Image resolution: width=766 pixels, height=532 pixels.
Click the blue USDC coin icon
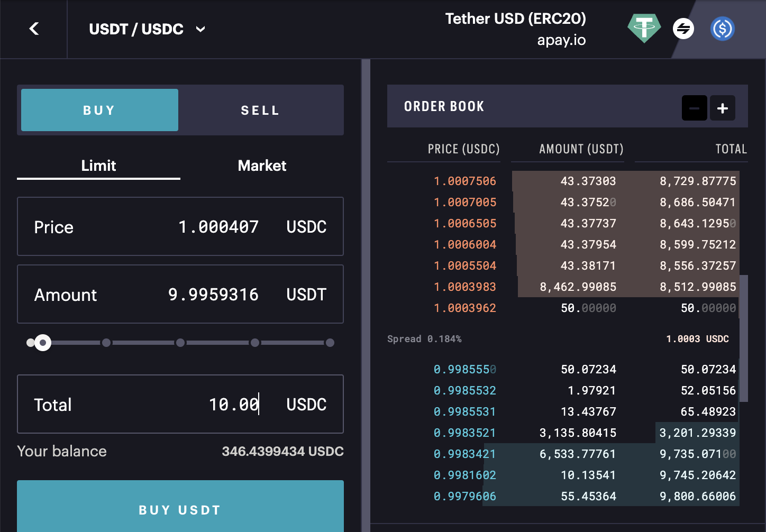pyautogui.click(x=723, y=29)
